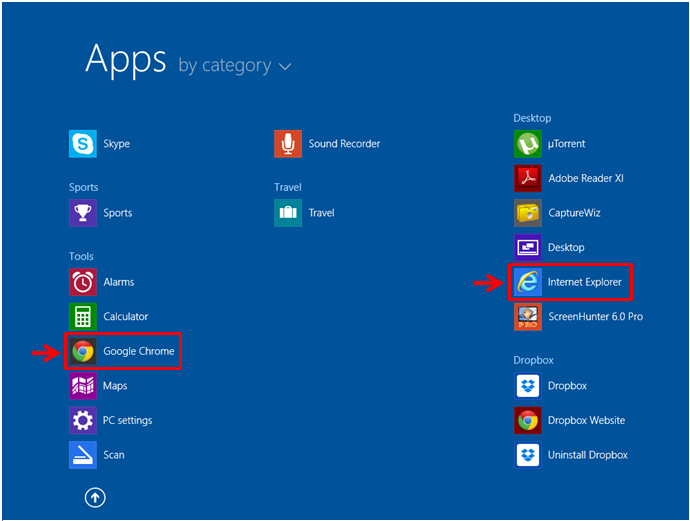Click the Desktop tile icon

528,247
